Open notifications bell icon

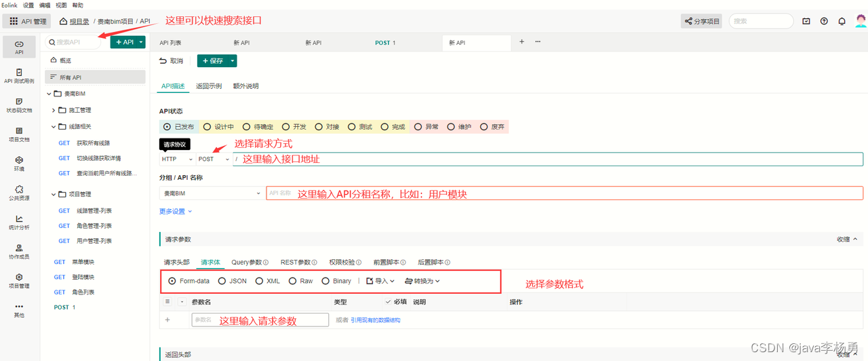tap(842, 21)
